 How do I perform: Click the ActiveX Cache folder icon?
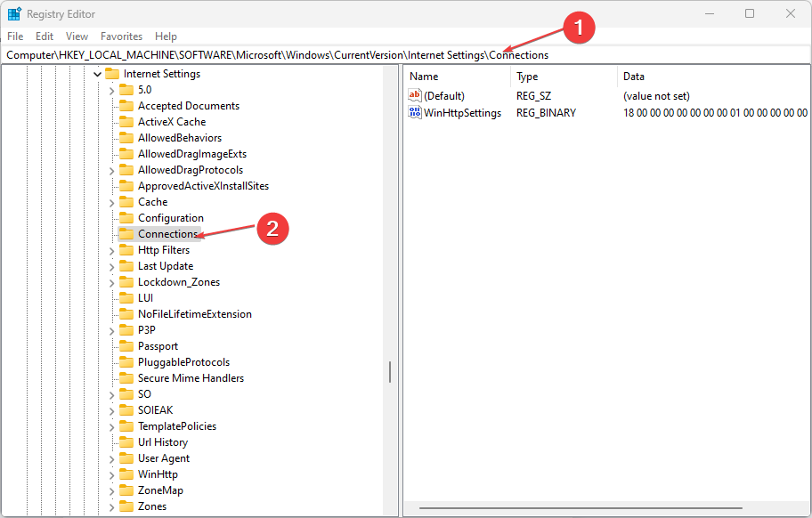(x=126, y=122)
